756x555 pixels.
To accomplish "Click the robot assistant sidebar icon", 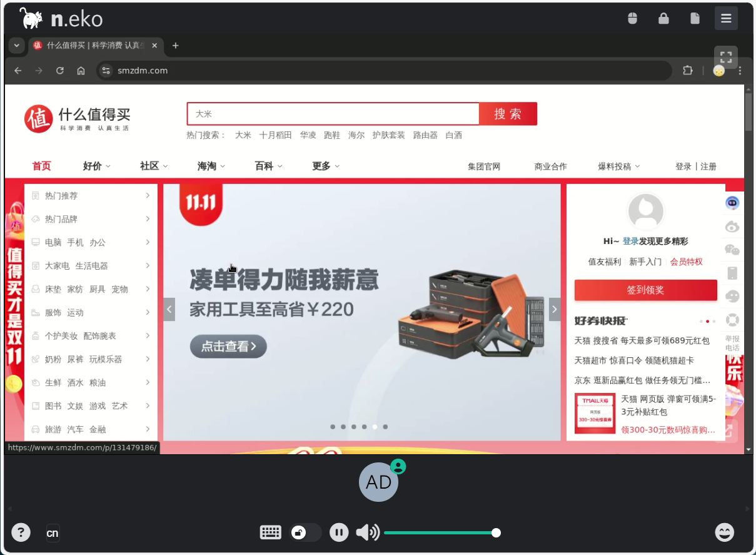I will (732, 203).
